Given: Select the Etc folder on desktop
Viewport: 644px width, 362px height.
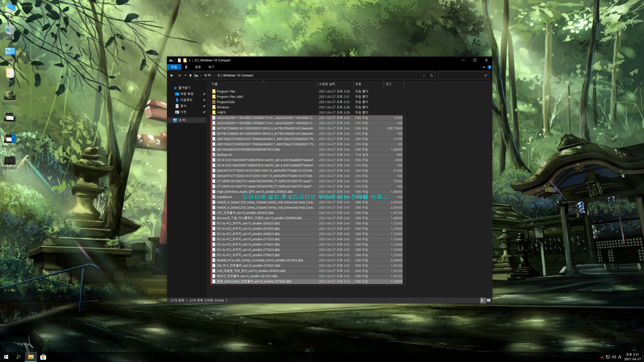Looking at the screenshot, I should [x=10, y=76].
